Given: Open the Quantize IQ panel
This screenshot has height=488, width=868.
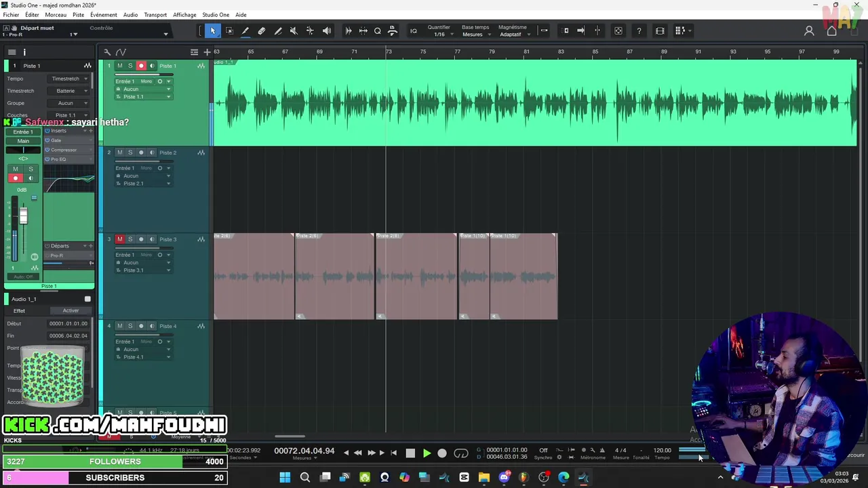Looking at the screenshot, I should coord(414,30).
